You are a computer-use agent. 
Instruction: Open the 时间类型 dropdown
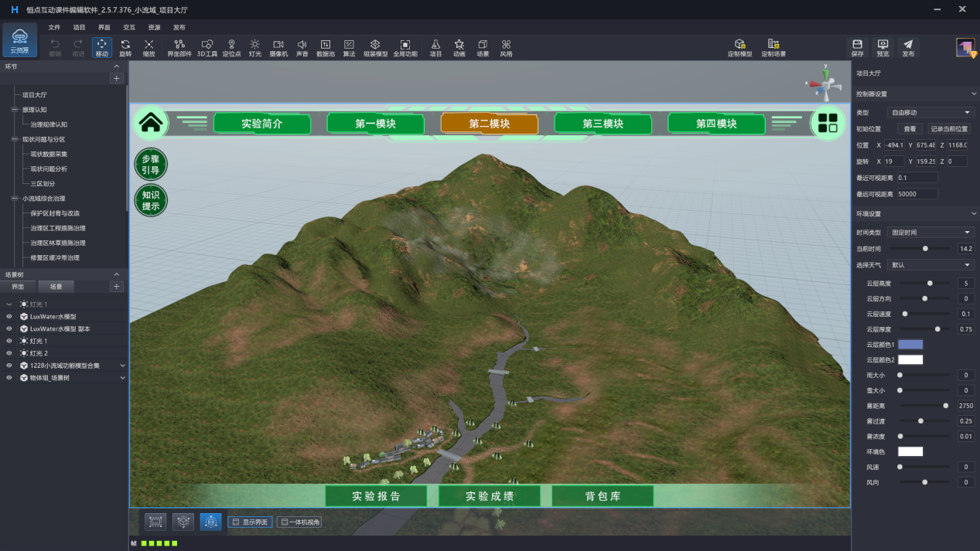click(930, 233)
